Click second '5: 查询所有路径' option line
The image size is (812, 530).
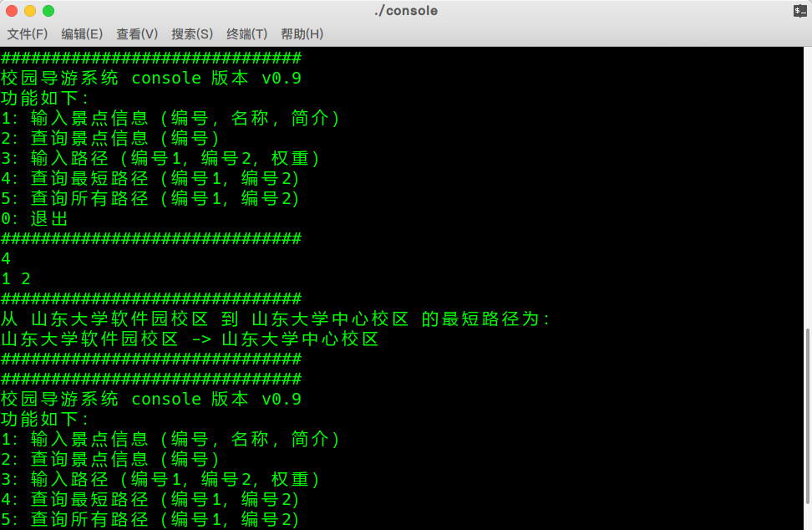click(x=150, y=520)
